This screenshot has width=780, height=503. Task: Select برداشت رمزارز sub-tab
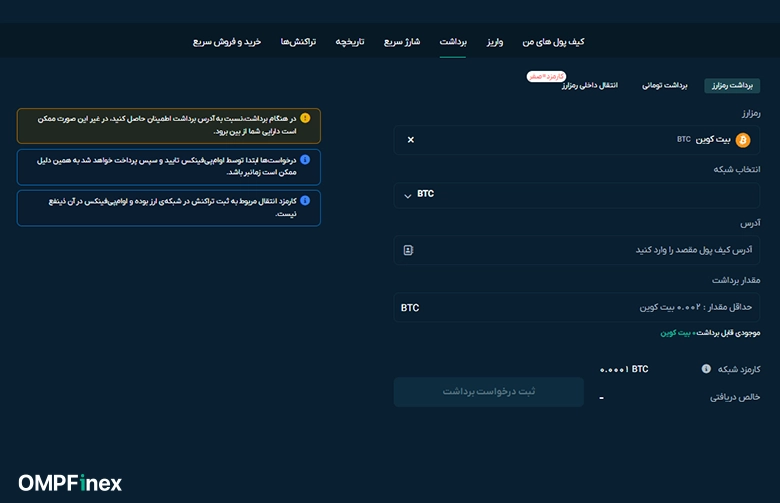[x=732, y=86]
